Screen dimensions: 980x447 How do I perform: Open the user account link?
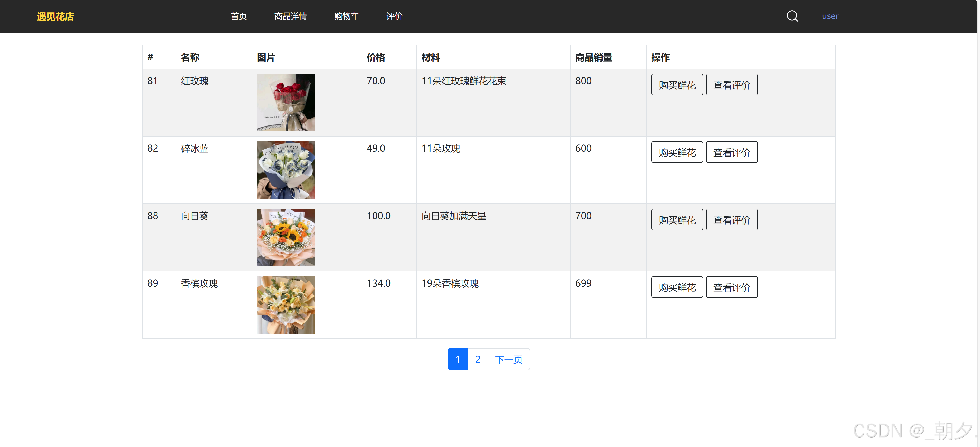(x=830, y=16)
